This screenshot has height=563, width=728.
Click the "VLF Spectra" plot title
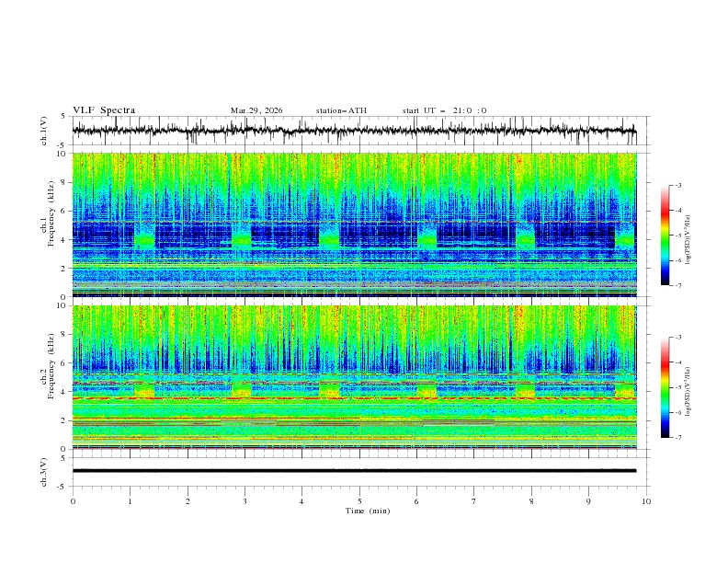tap(104, 110)
